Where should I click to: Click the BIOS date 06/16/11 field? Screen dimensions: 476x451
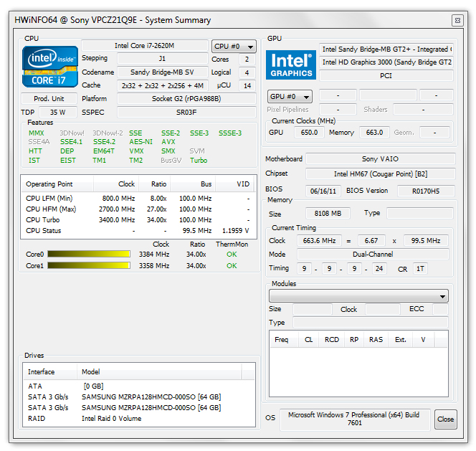pyautogui.click(x=323, y=191)
